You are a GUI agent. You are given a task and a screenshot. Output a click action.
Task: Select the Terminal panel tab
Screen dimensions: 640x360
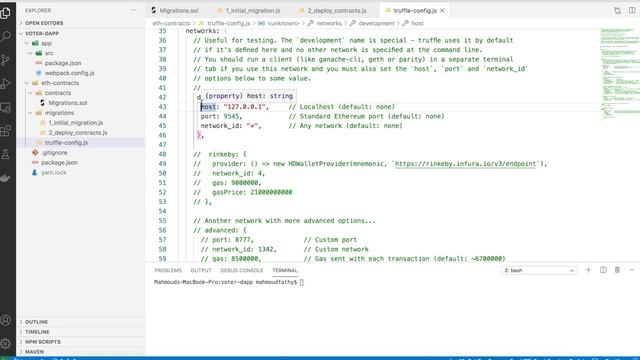tap(285, 270)
